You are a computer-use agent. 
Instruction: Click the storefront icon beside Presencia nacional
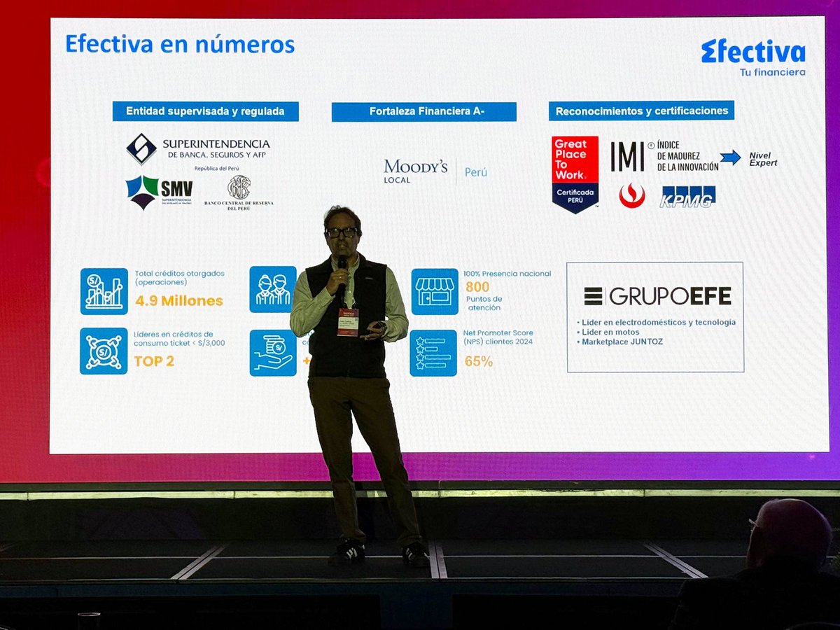[x=435, y=291]
